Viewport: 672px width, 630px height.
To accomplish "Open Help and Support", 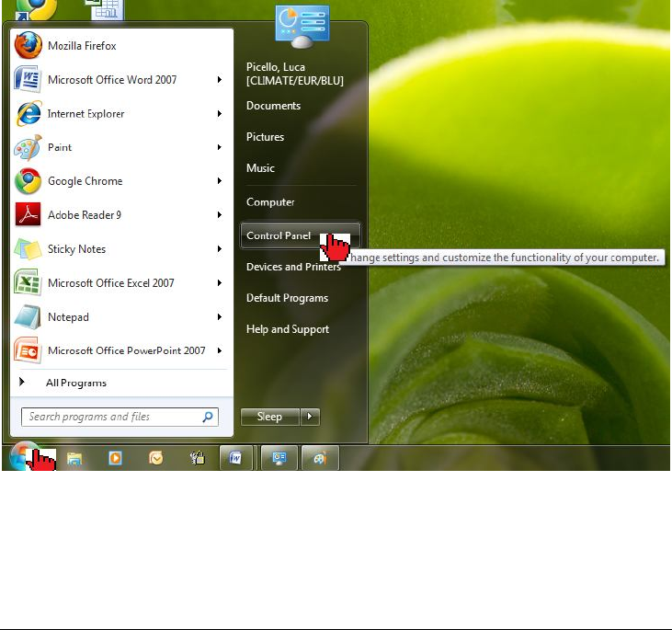I will [287, 329].
